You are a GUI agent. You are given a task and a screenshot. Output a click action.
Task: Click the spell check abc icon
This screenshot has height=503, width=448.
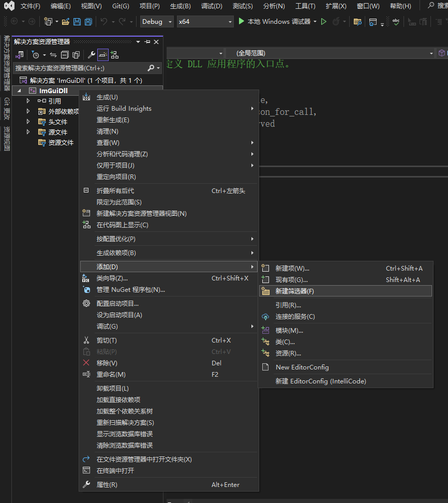click(x=396, y=22)
